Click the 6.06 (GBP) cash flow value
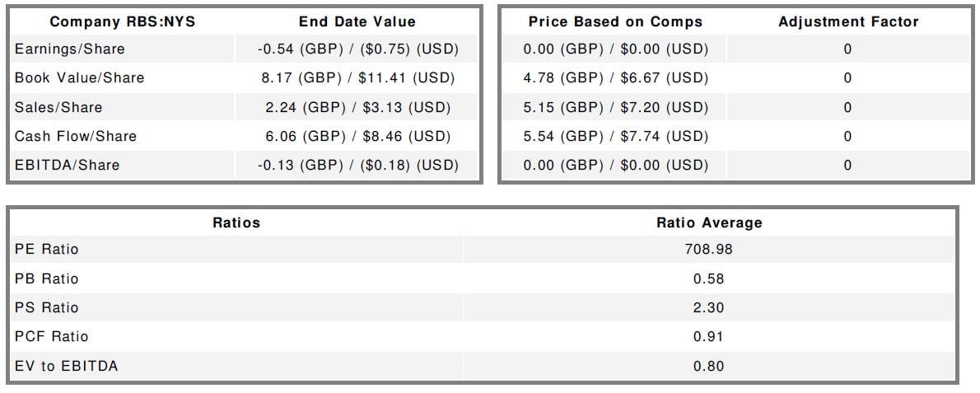This screenshot has width=980, height=393. click(x=357, y=136)
